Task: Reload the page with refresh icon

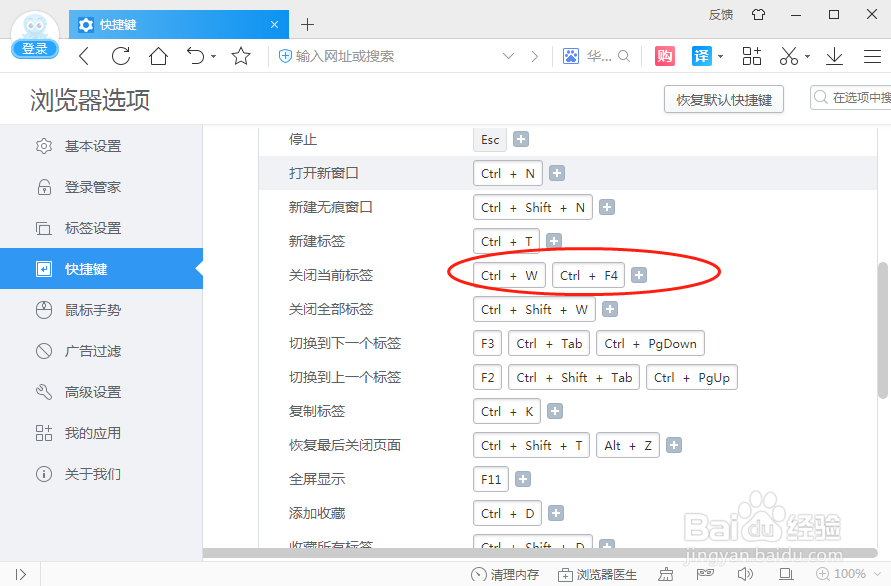Action: pos(120,56)
